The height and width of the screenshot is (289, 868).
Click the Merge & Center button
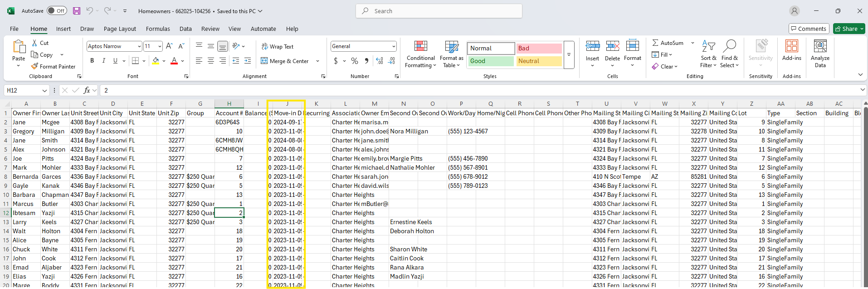[285, 61]
